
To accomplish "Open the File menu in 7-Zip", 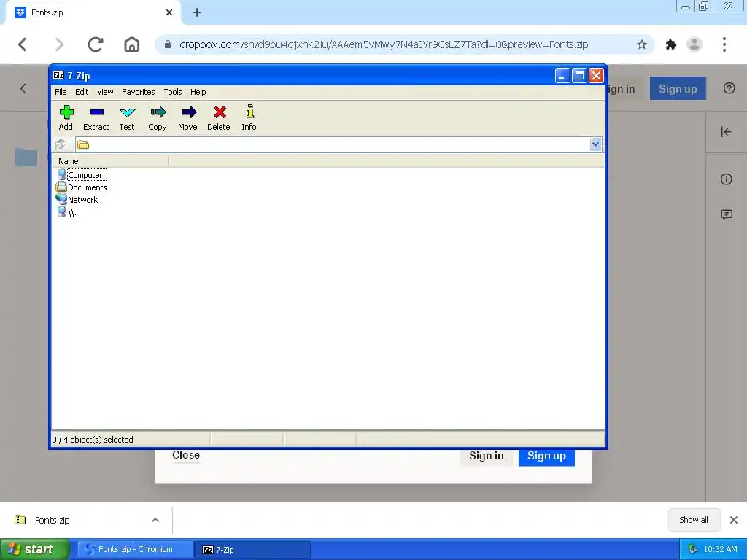I will [x=61, y=92].
